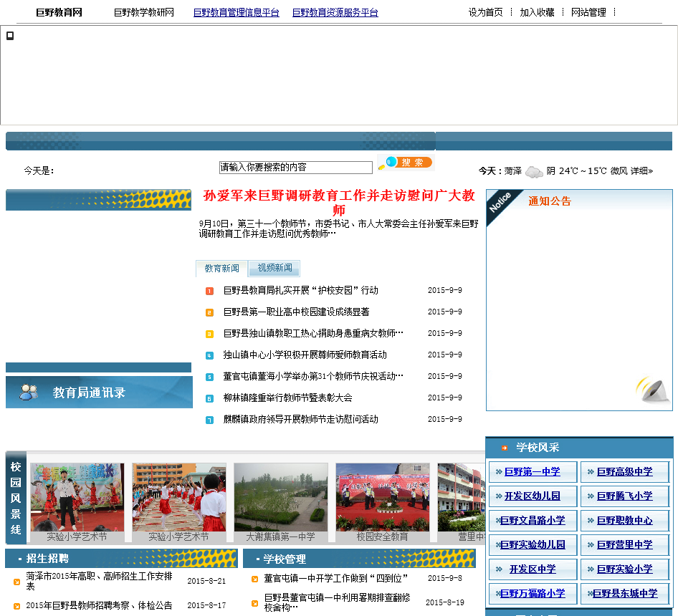The image size is (678, 616).
Task: Open news 麒麟镇政府领导开展教师节走访慰问活动
Action: pos(300,419)
